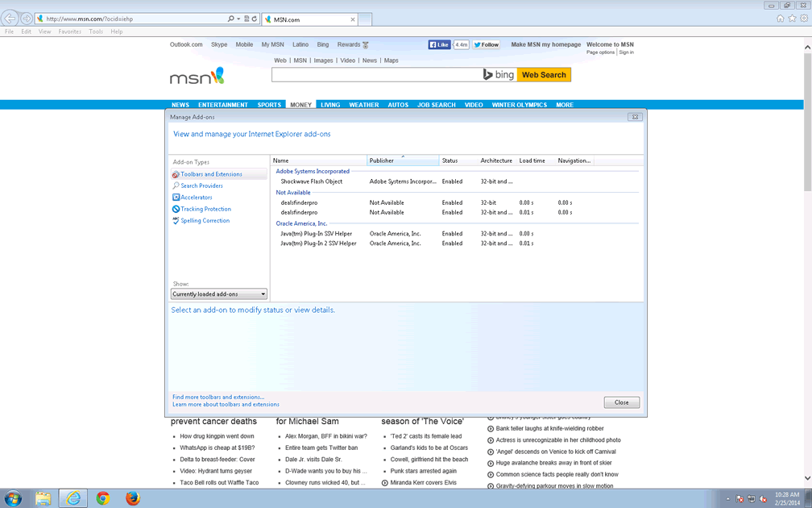The height and width of the screenshot is (508, 812).
Task: Select Spelling Correction add-on type
Action: coord(205,221)
